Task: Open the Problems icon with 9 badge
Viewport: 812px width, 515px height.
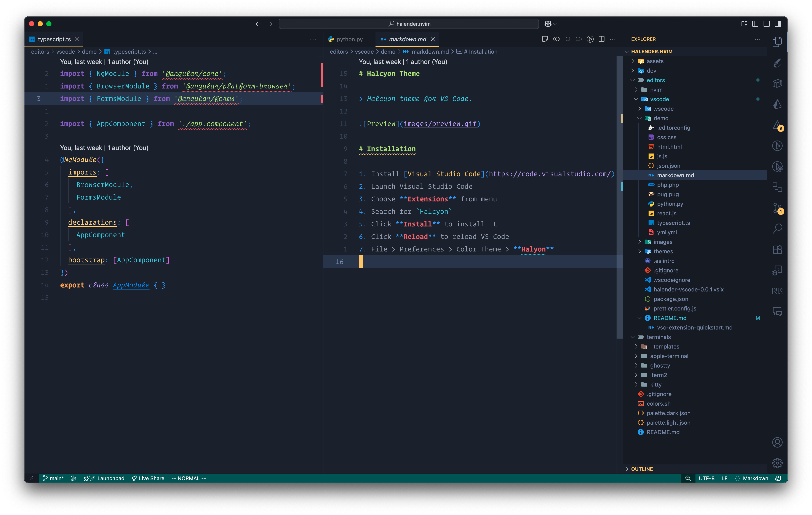Action: pyautogui.click(x=777, y=125)
